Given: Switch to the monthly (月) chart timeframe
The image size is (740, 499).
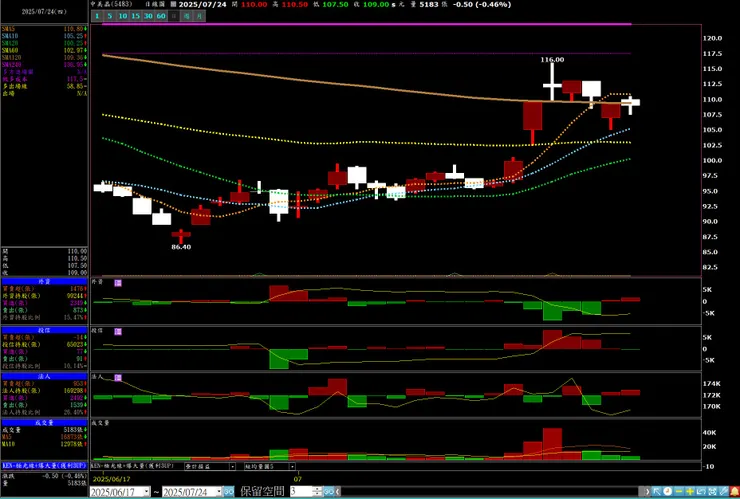Looking at the screenshot, I should tap(200, 16).
